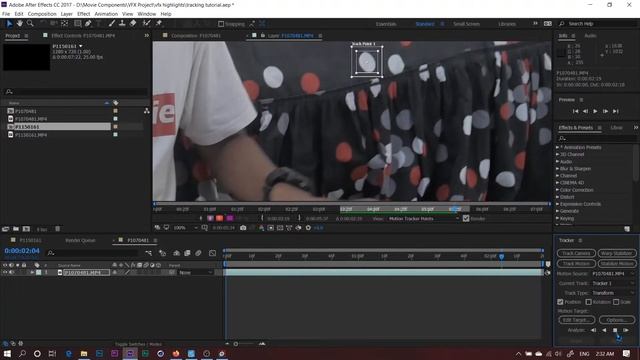Image resolution: width=640 pixels, height=360 pixels.
Task: Open File Explorer from the taskbar
Action: click(x=84, y=353)
